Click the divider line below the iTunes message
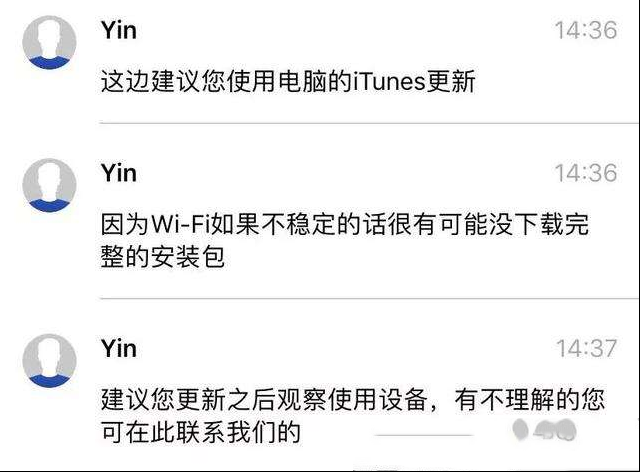640x472 pixels. pyautogui.click(x=369, y=122)
